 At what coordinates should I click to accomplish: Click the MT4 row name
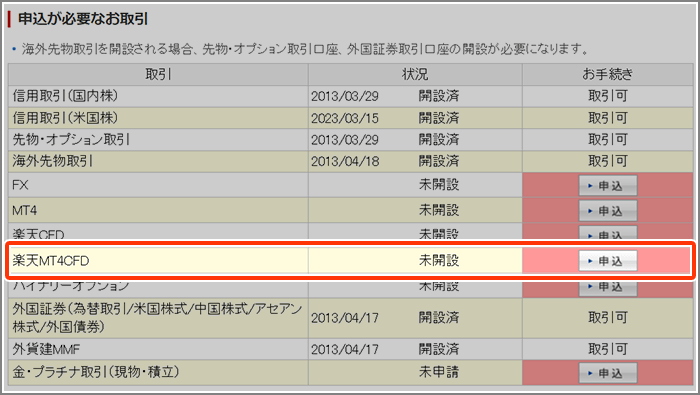pos(25,210)
